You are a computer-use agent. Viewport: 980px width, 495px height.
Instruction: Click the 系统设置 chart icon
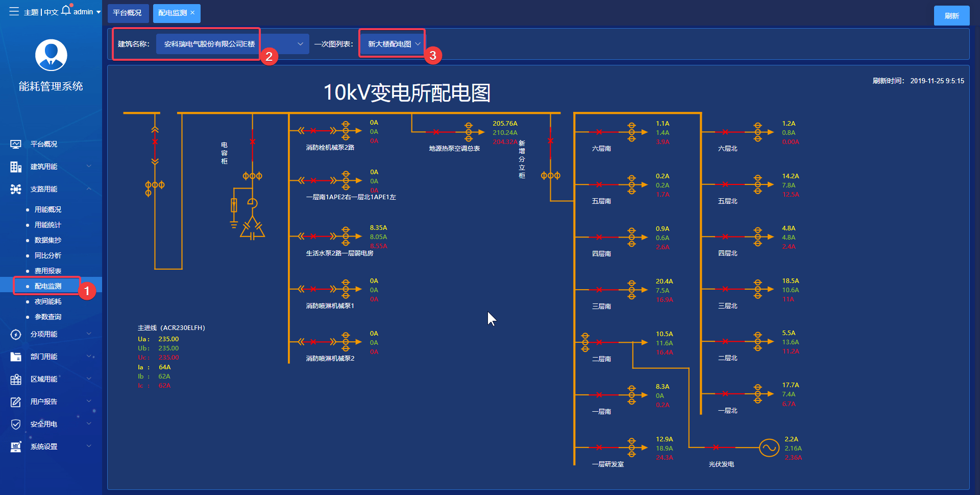[16, 446]
